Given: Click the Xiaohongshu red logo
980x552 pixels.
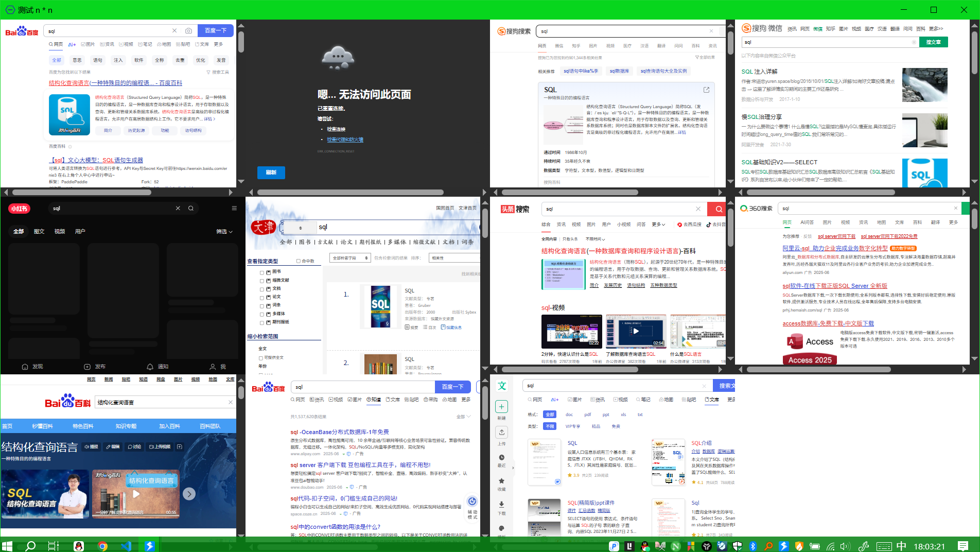Looking at the screenshot, I should [x=19, y=209].
